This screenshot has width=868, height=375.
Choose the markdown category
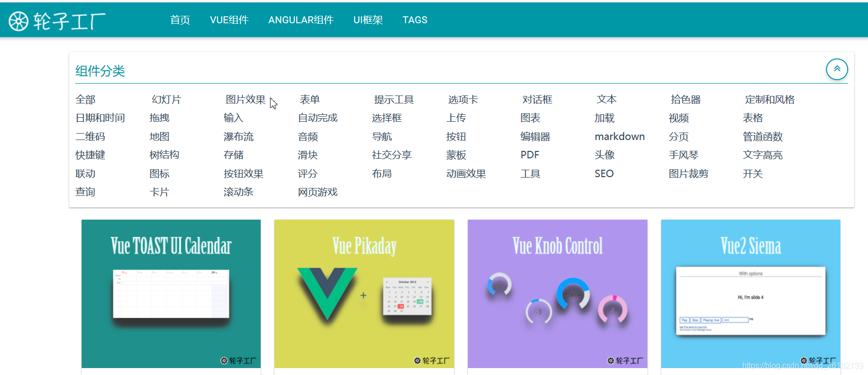(620, 137)
